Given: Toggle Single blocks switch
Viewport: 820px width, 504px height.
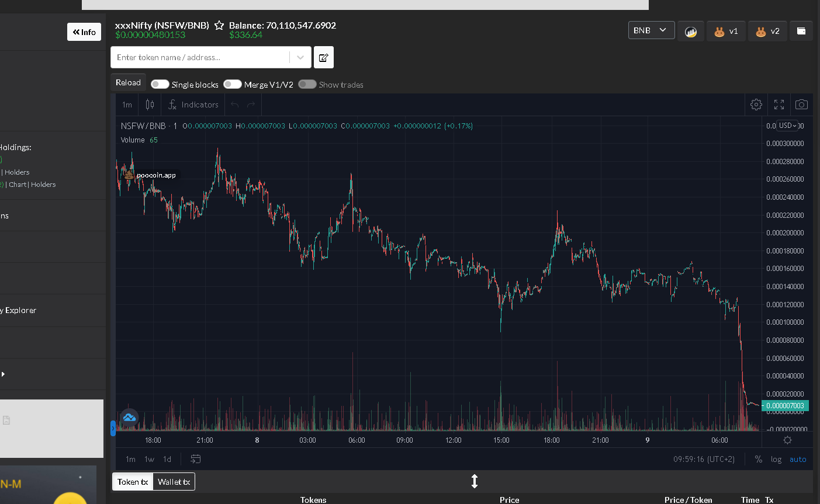Looking at the screenshot, I should point(160,84).
